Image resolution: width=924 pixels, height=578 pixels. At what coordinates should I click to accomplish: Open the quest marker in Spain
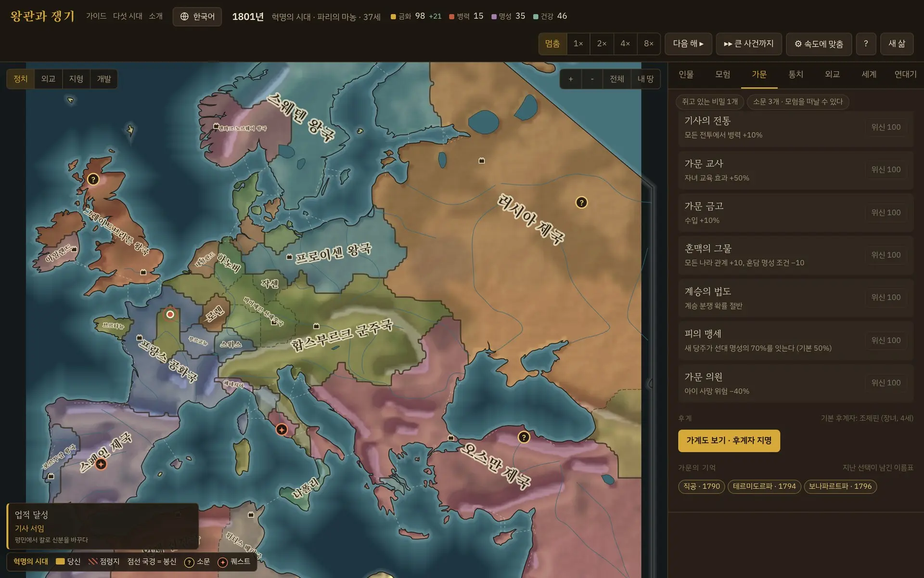[x=101, y=464]
